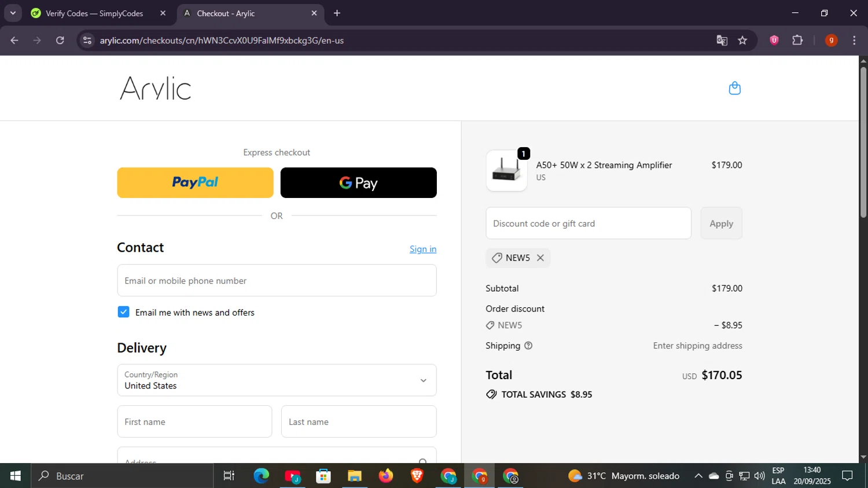Uncheck Email me with news and offers
Viewport: 868px width, 488px height.
point(123,312)
